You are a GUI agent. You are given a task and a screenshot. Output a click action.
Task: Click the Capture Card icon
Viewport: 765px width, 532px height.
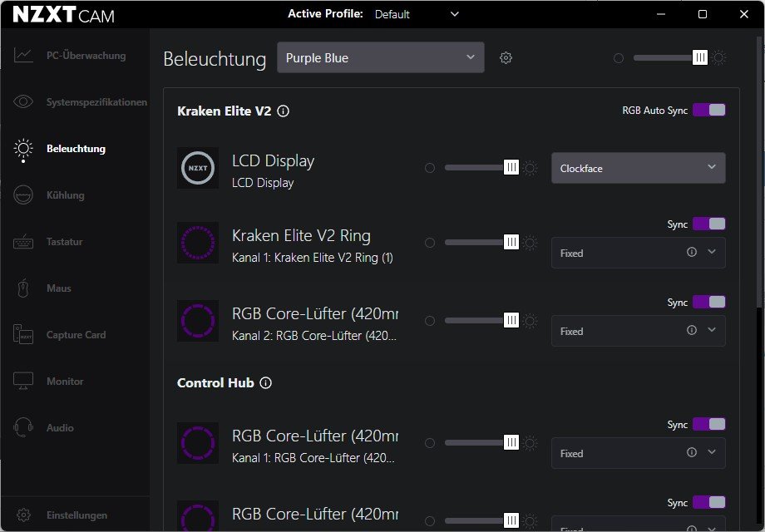tap(23, 334)
